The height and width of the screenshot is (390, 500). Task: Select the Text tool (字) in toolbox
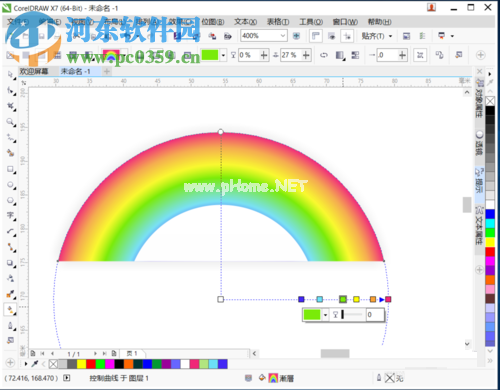tap(11, 216)
